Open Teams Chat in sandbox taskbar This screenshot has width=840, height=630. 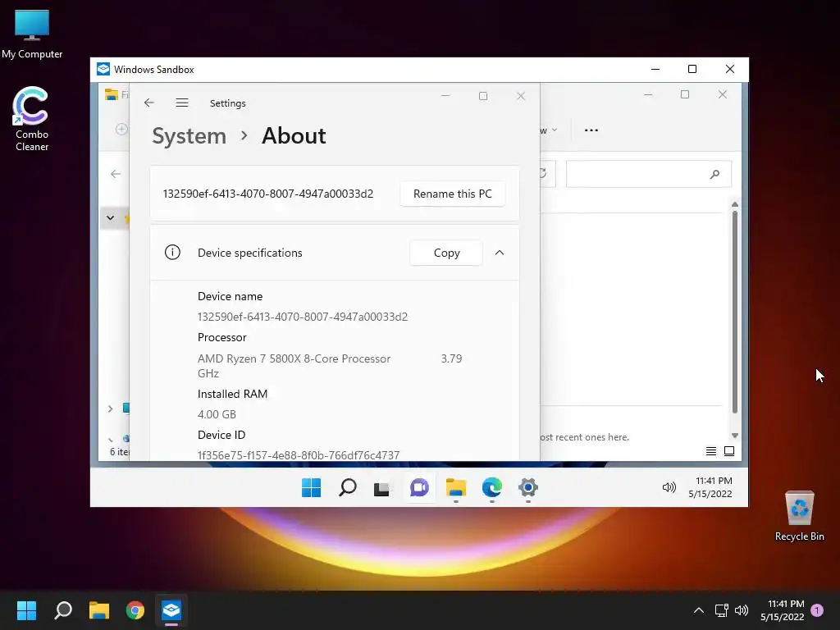pyautogui.click(x=419, y=487)
